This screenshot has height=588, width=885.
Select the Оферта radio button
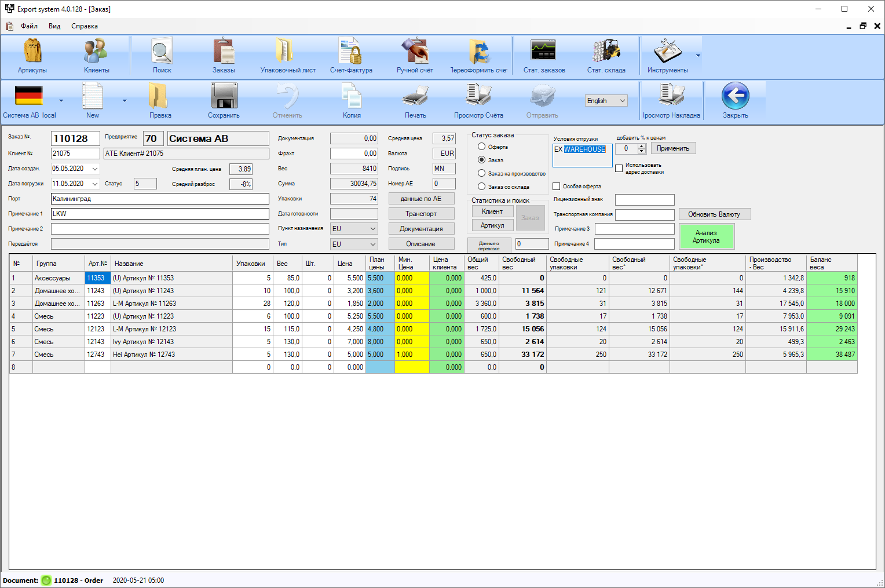point(481,147)
